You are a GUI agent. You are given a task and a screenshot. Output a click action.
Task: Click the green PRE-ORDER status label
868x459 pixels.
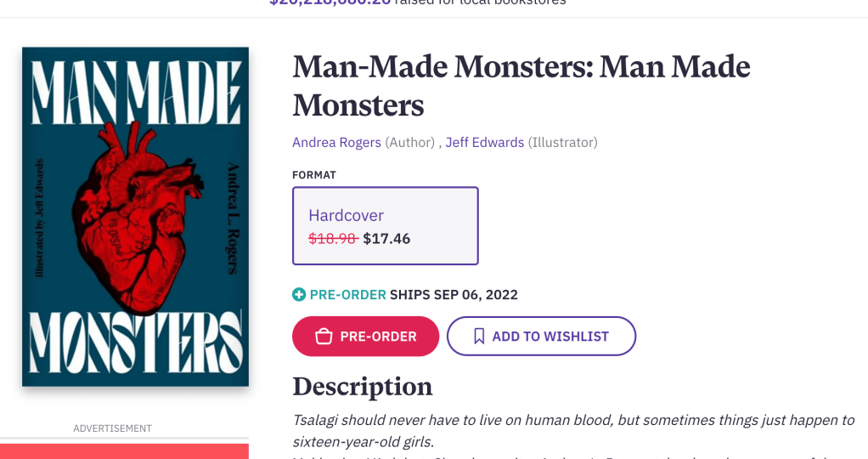click(x=347, y=295)
